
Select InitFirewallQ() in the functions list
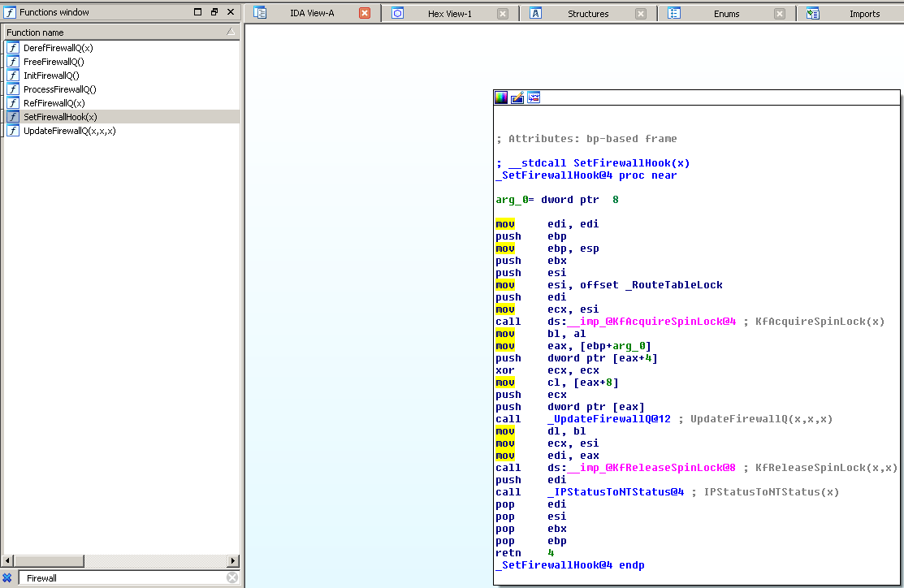51,76
